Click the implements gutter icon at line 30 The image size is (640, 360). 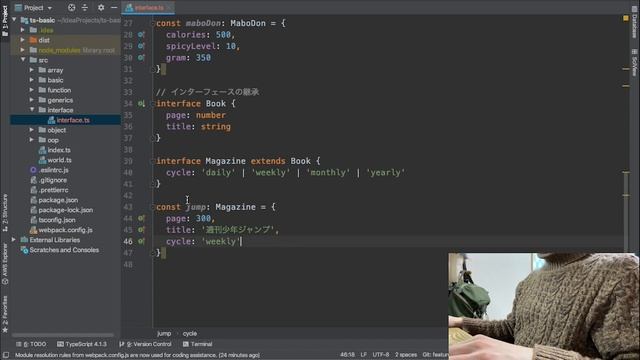tap(141, 58)
